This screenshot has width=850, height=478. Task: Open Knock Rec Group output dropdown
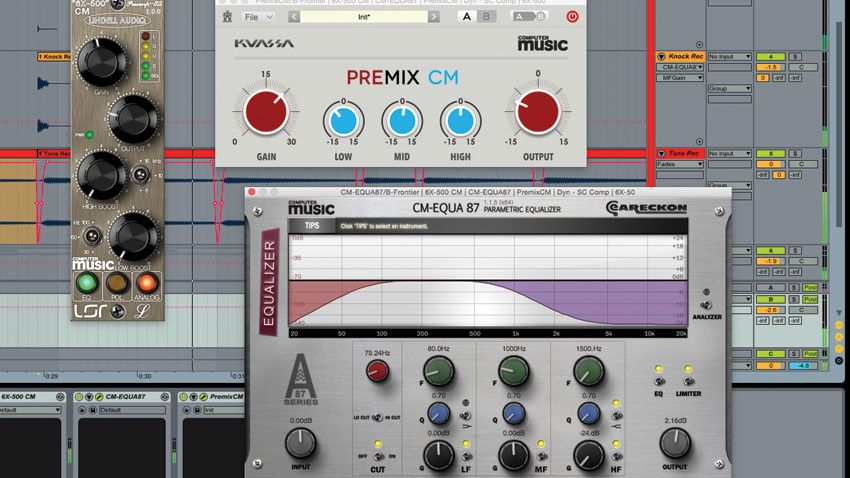pos(730,88)
